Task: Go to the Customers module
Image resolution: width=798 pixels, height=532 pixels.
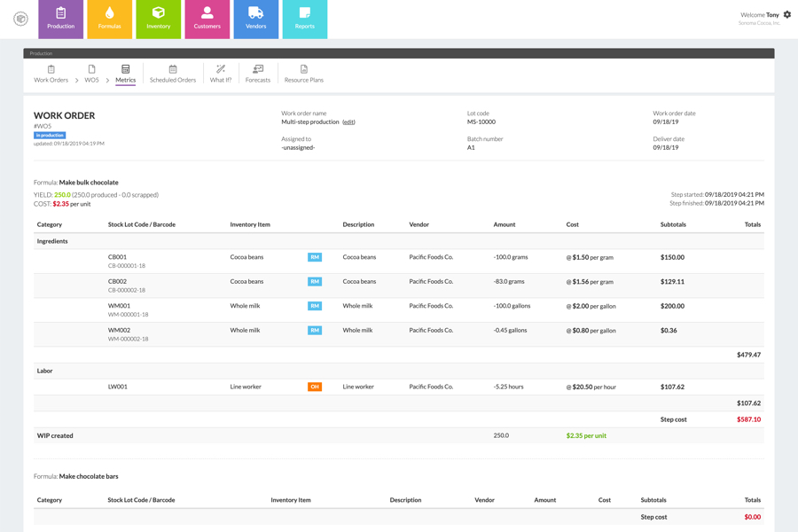Action: [x=207, y=19]
